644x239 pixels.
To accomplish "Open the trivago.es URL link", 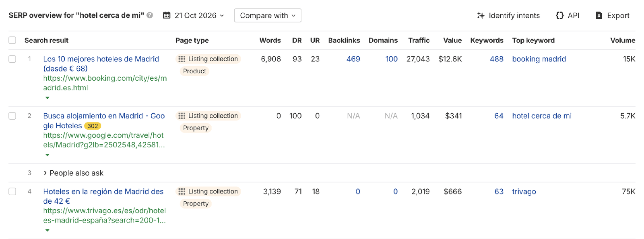I will tap(104, 216).
